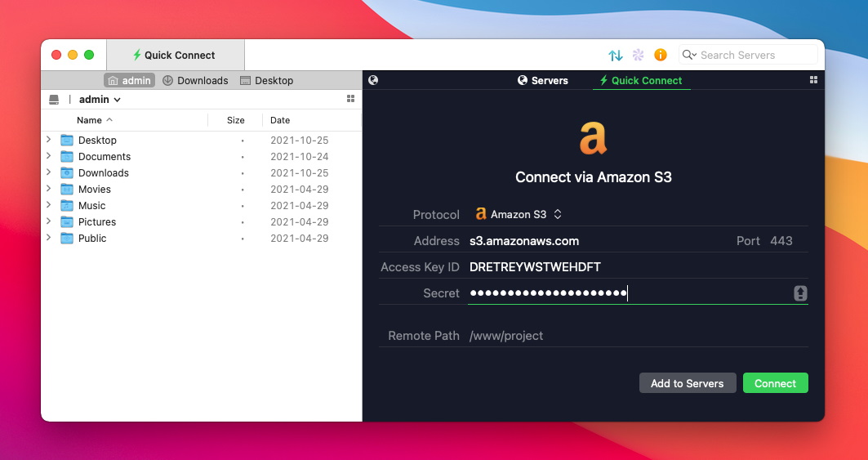Click the key file upload icon in Secret field
868x460 pixels.
[x=800, y=293]
